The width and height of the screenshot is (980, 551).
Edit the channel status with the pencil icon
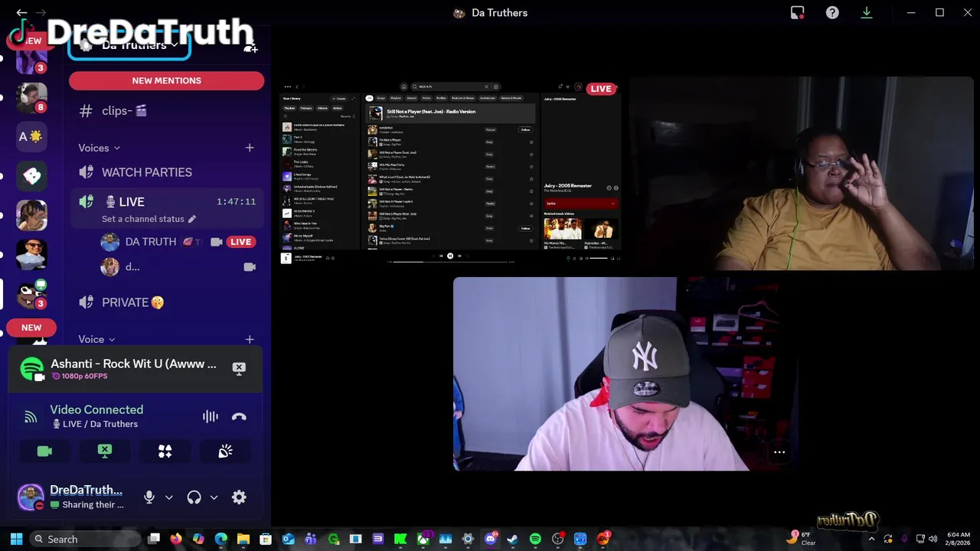click(192, 219)
